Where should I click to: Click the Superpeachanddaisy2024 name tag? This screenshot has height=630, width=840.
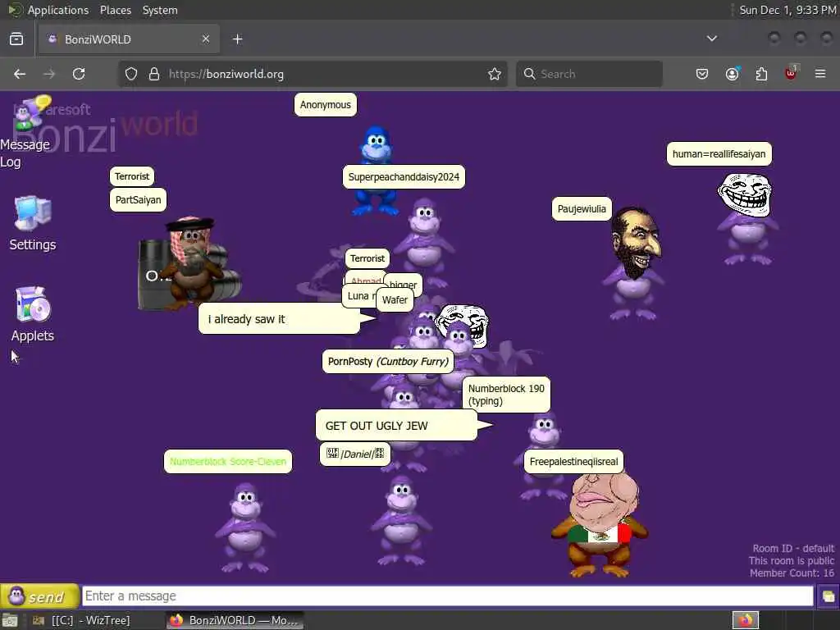(x=404, y=177)
